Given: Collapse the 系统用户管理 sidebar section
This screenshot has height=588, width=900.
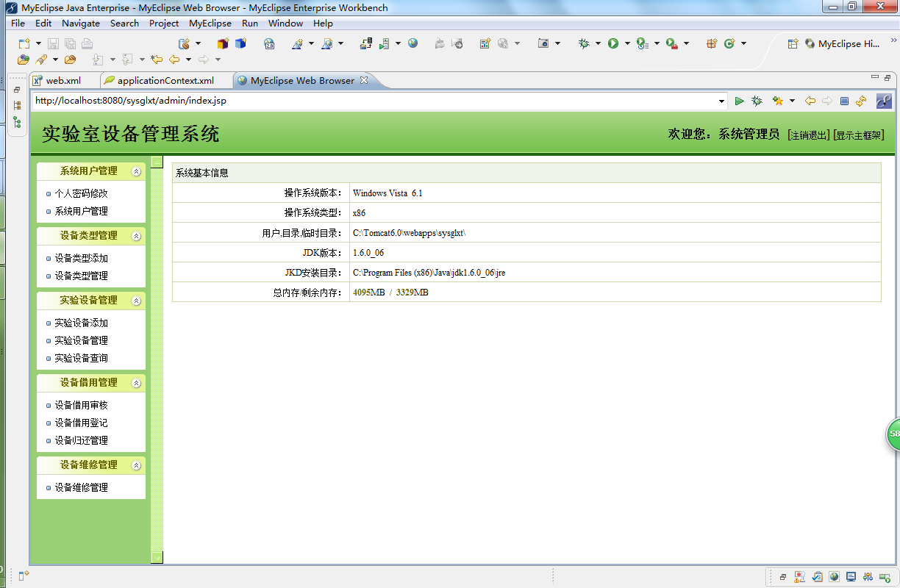Looking at the screenshot, I should [x=136, y=171].
